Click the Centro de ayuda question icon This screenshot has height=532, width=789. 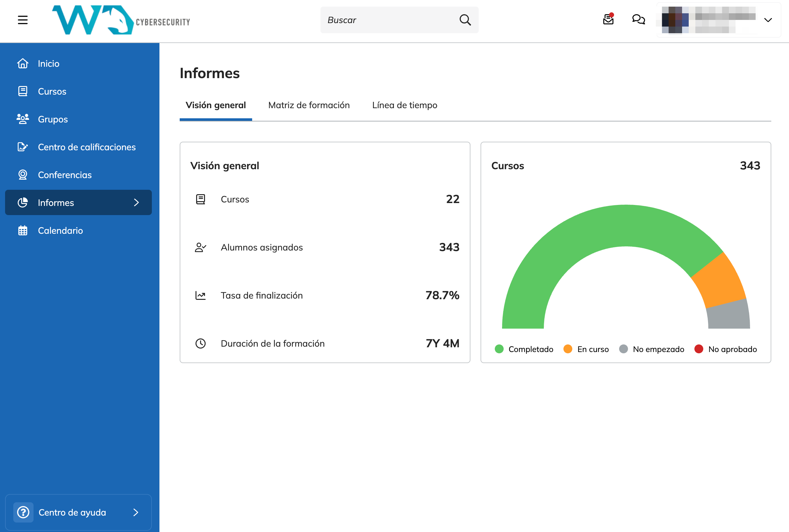pyautogui.click(x=23, y=512)
